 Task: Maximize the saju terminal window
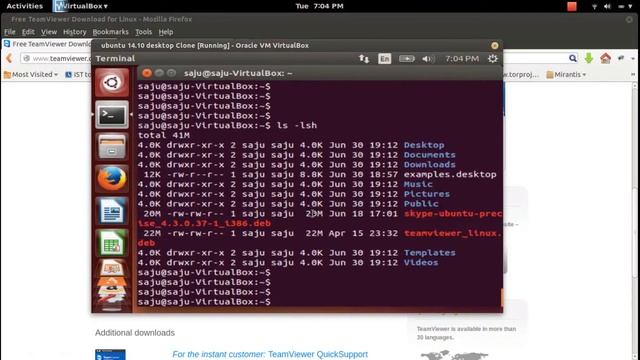point(171,73)
